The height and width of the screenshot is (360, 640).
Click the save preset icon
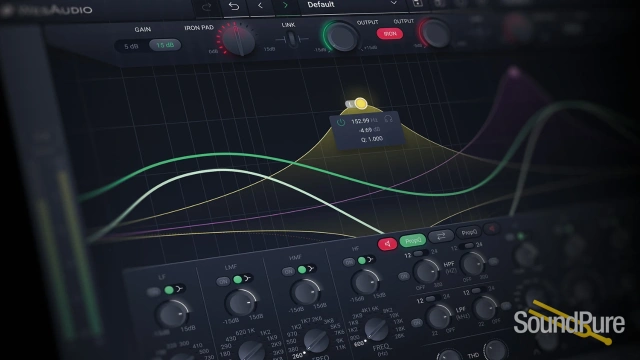point(417,3)
